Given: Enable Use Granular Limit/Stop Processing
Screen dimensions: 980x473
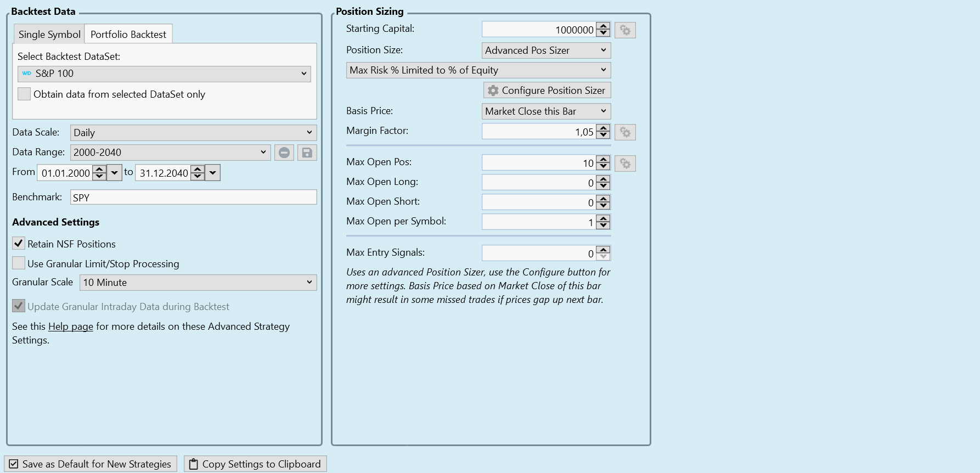Looking at the screenshot, I should (x=19, y=263).
